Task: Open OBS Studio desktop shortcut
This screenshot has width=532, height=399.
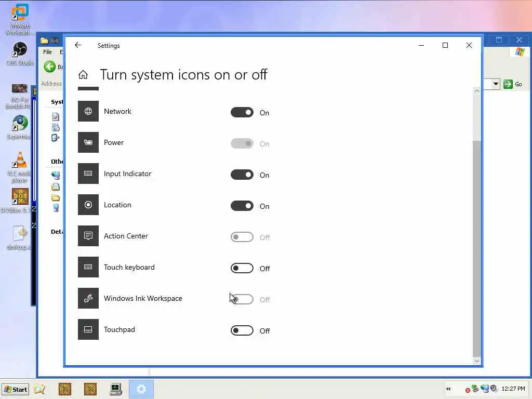Action: [x=20, y=54]
